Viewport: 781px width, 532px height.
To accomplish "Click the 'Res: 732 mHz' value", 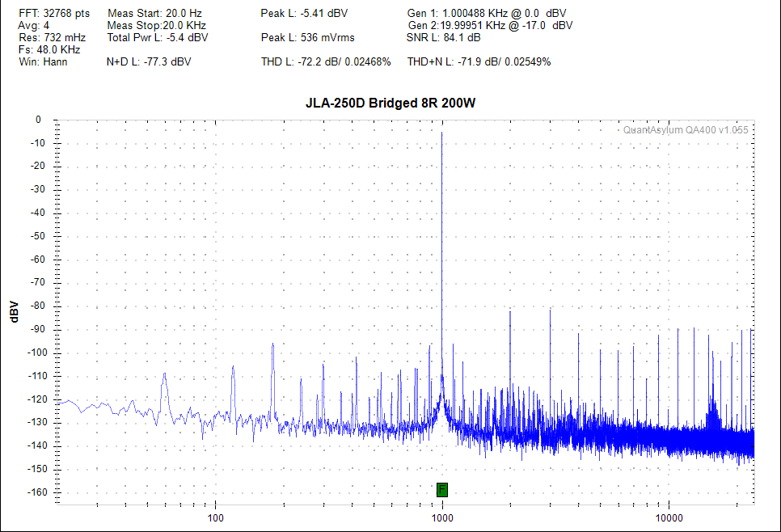I will pos(53,37).
